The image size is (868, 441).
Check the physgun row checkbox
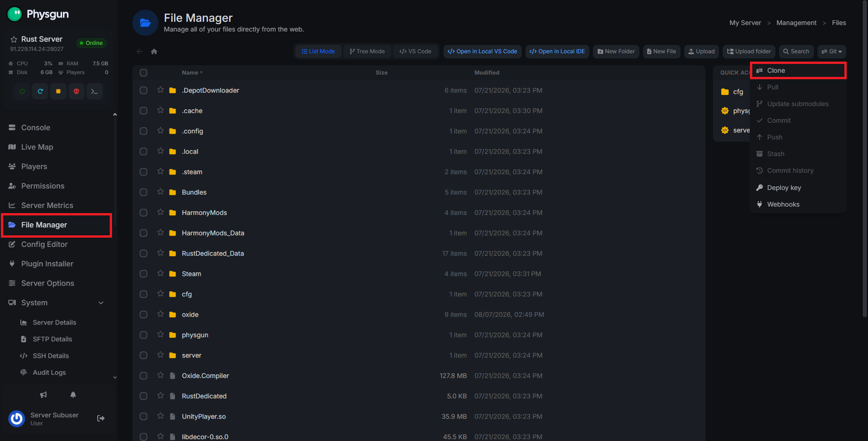point(144,335)
